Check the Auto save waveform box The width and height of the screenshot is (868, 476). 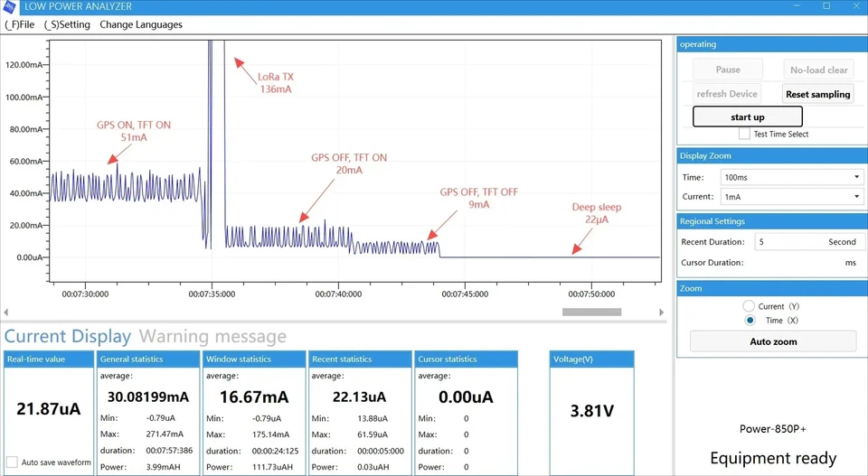[x=12, y=462]
